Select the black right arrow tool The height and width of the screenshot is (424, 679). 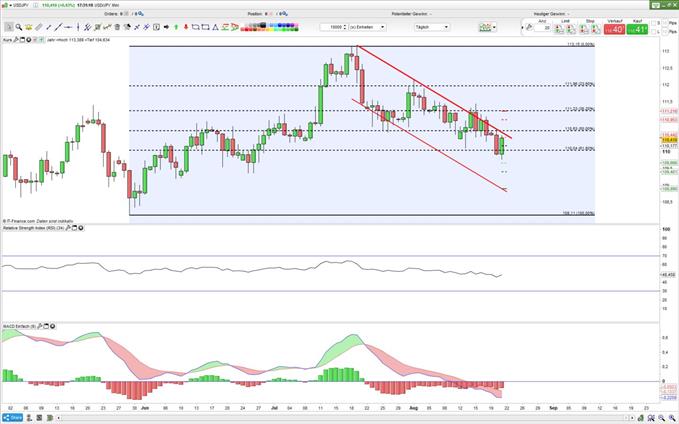(x=166, y=27)
